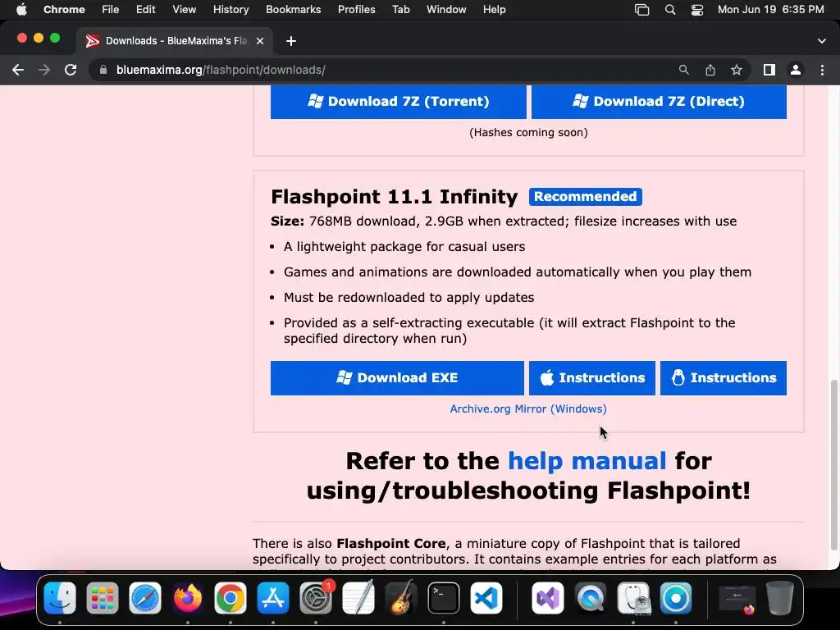Open Finder from the Dock
840x630 pixels.
tap(59, 598)
